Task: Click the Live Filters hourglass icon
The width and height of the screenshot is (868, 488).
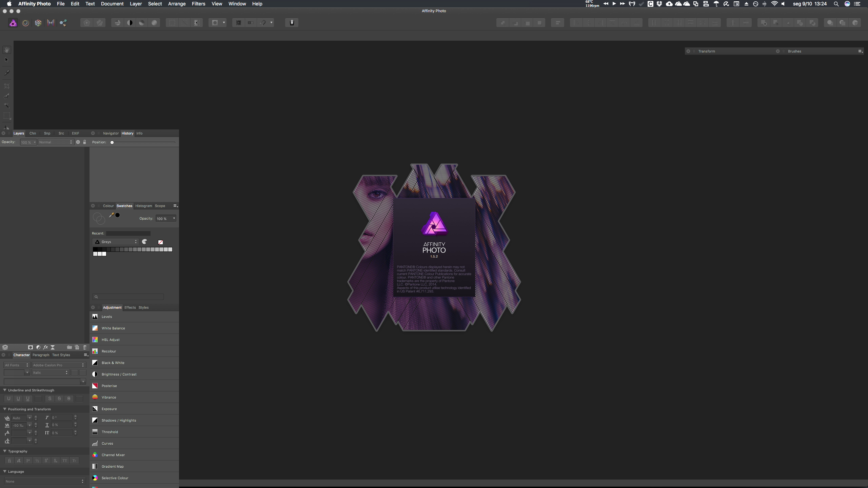Action: tap(53, 347)
